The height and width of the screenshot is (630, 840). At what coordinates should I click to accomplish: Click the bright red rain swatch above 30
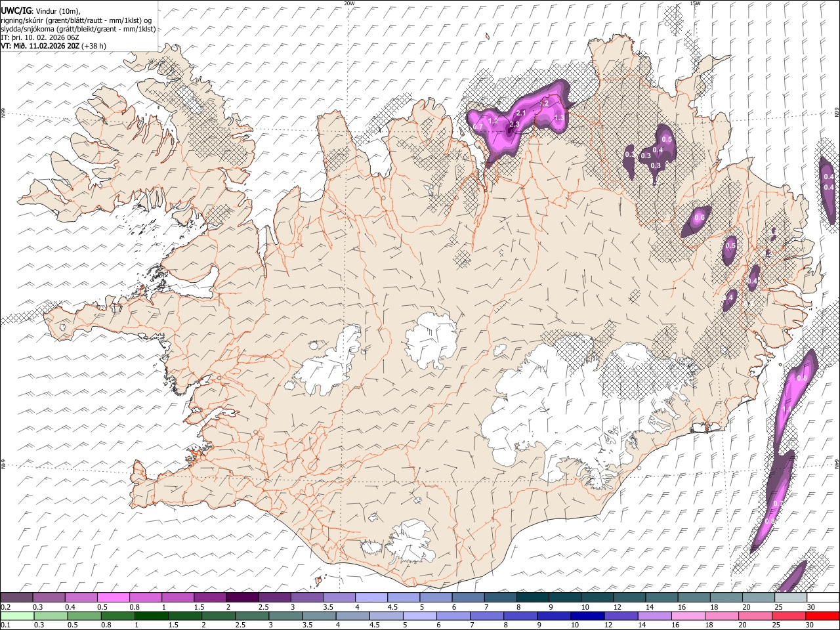pyautogui.click(x=822, y=616)
